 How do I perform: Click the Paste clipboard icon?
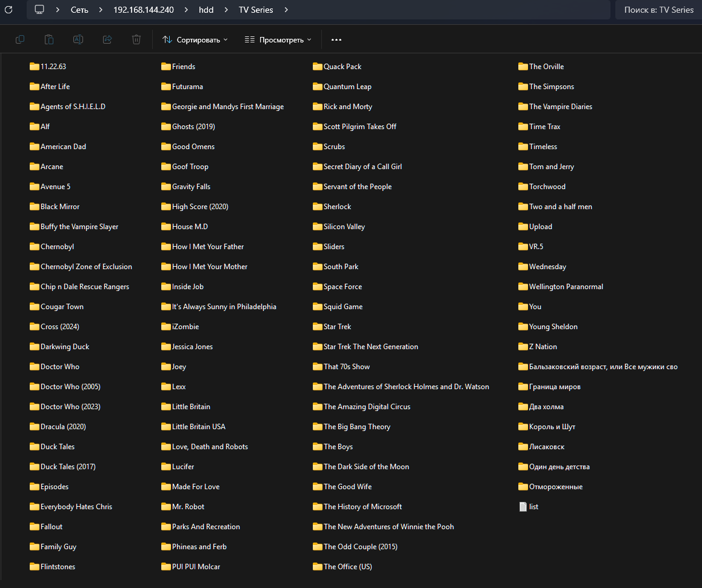49,39
